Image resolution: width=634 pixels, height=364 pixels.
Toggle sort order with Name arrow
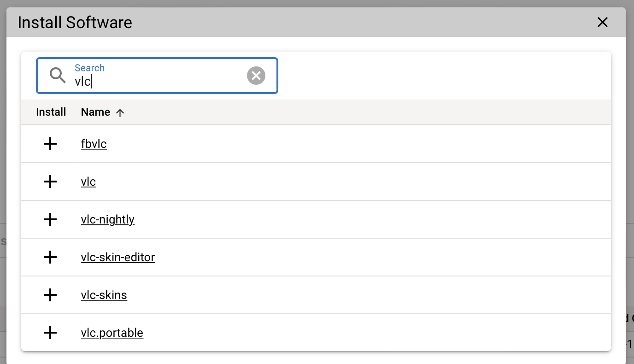click(120, 112)
